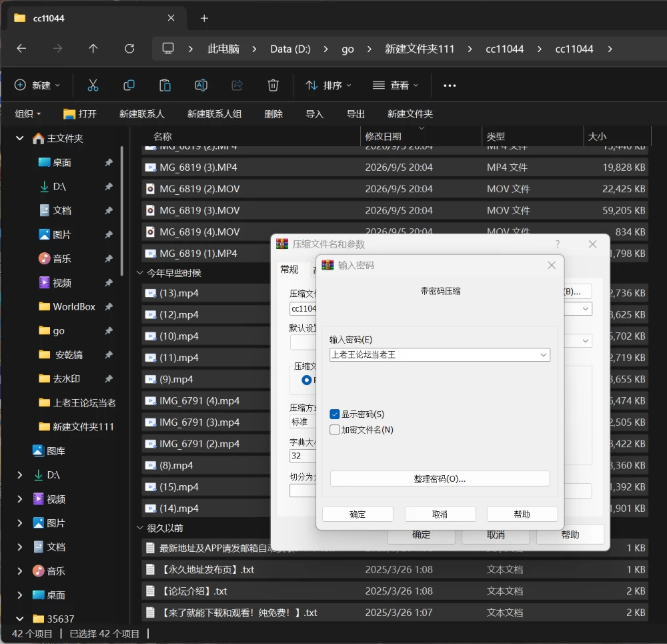Screen dimensions: 667x644
Task: Switch to the 常规 tab
Action: tap(289, 270)
